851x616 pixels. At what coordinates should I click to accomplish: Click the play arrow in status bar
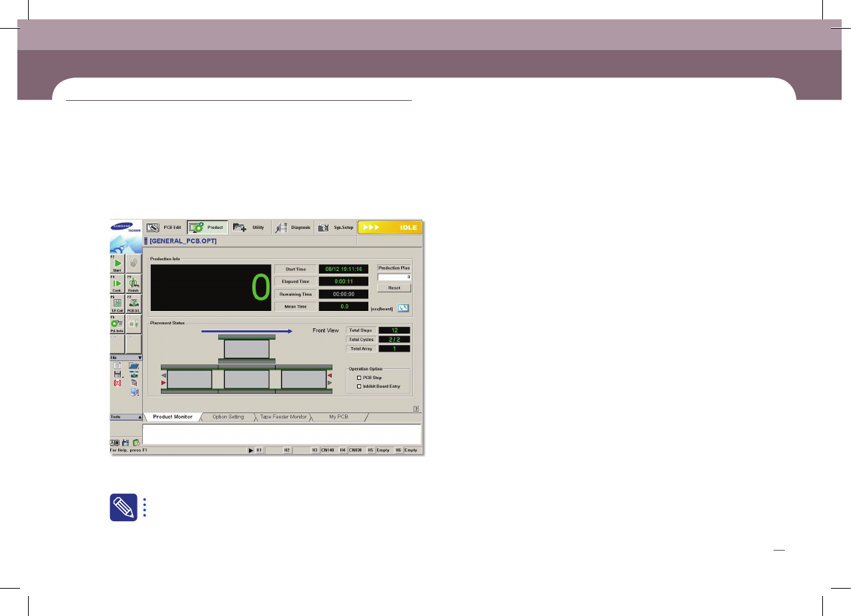[x=251, y=450]
